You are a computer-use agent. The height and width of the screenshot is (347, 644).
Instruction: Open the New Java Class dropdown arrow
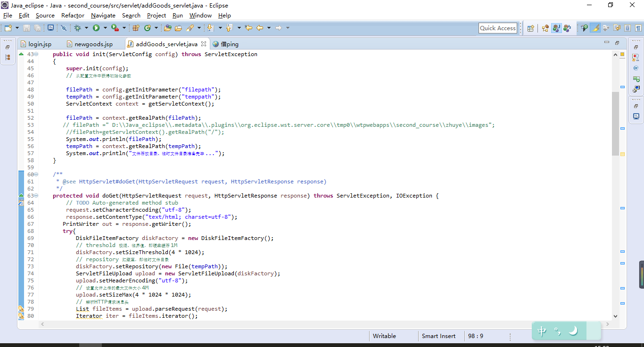[156, 28]
